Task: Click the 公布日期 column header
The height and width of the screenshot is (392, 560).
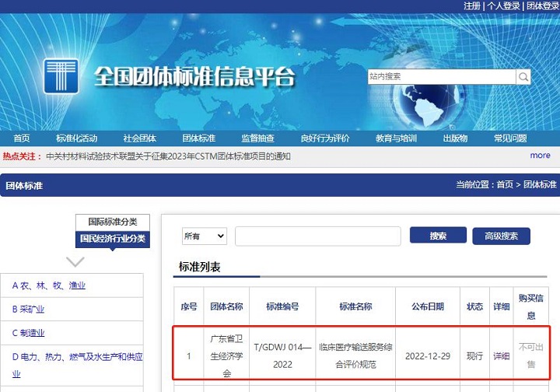Action: [x=428, y=306]
